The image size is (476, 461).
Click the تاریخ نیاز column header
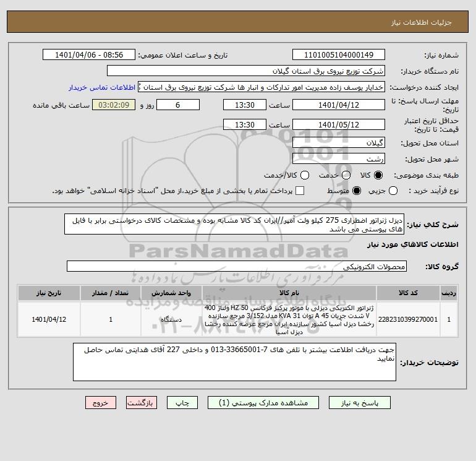coord(49,293)
